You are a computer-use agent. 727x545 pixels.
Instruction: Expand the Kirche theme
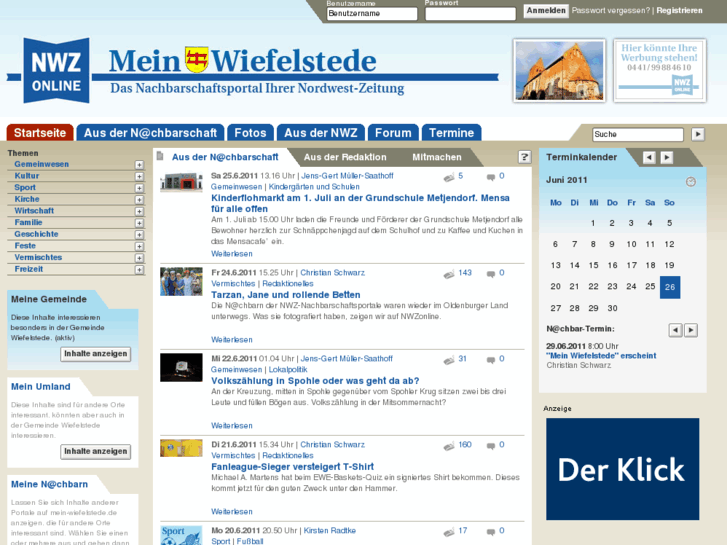click(139, 199)
